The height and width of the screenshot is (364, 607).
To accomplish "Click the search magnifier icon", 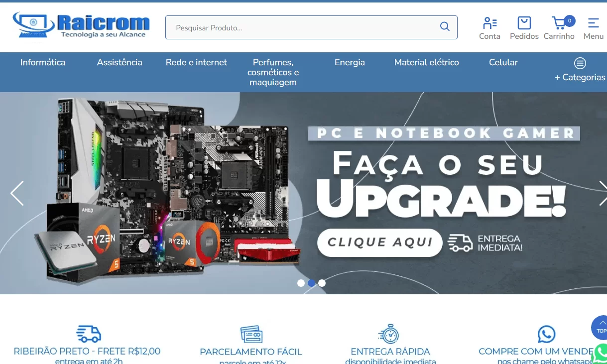I will [445, 27].
